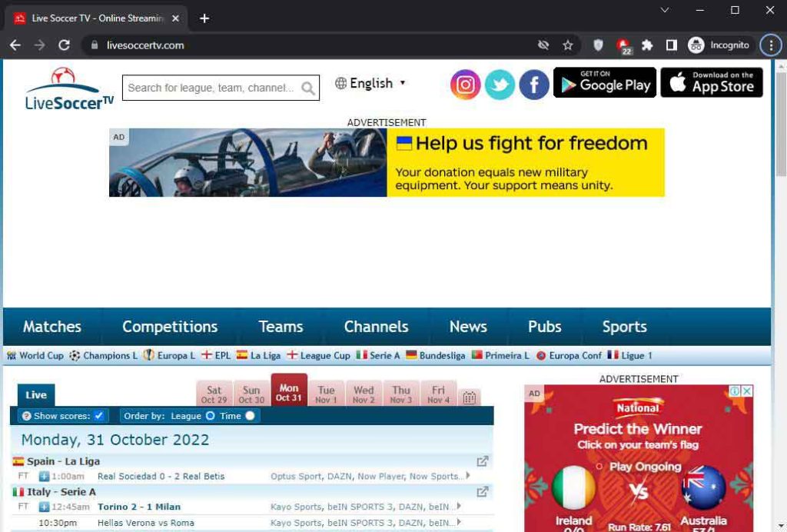This screenshot has height=532, width=787.
Task: Open LiveSoccerTV's Instagram page
Action: pyautogui.click(x=465, y=85)
